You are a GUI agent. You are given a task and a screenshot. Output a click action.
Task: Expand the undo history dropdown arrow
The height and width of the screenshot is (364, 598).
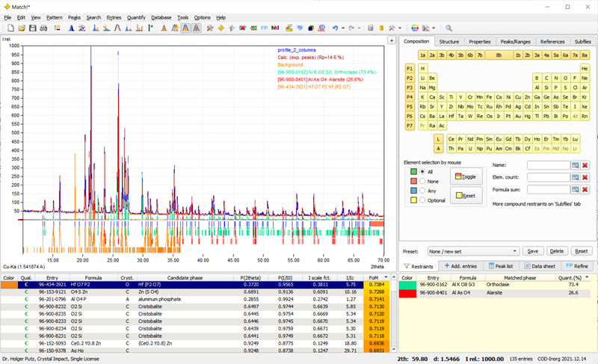(342, 28)
